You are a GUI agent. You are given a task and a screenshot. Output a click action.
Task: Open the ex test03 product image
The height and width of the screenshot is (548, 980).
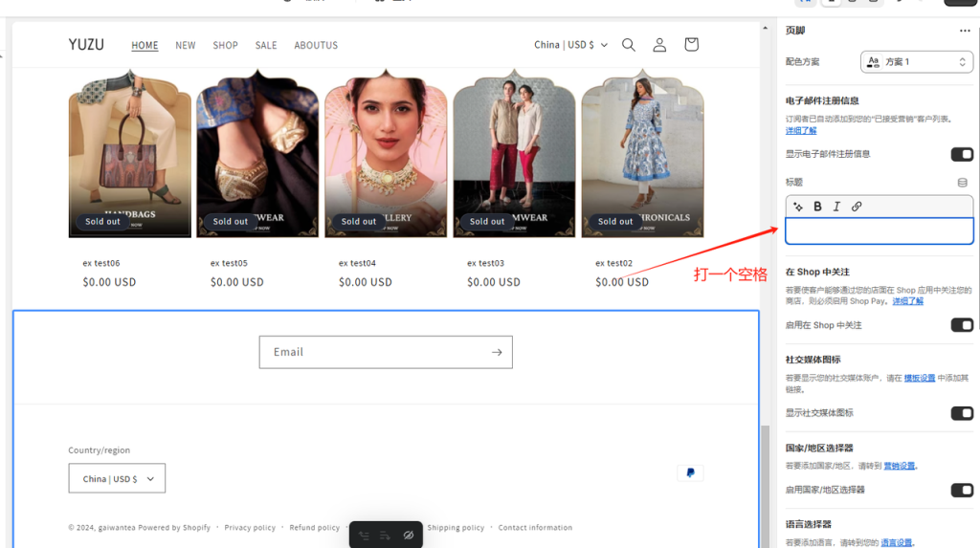514,153
